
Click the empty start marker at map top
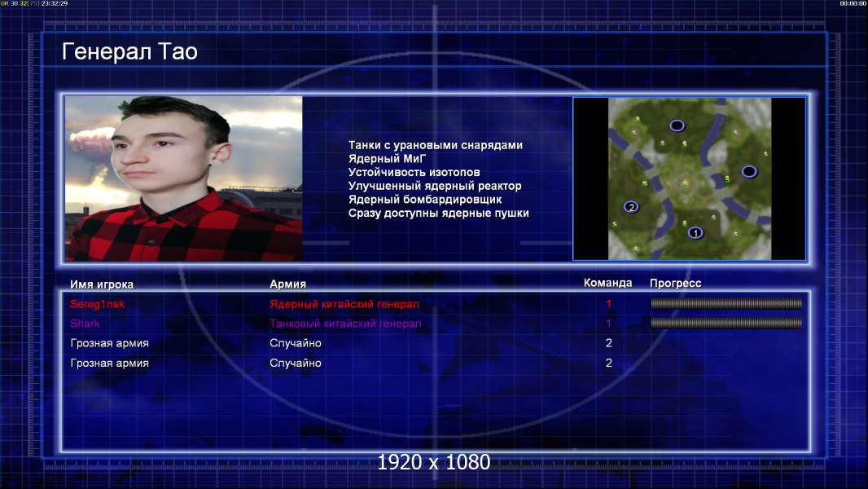(677, 126)
